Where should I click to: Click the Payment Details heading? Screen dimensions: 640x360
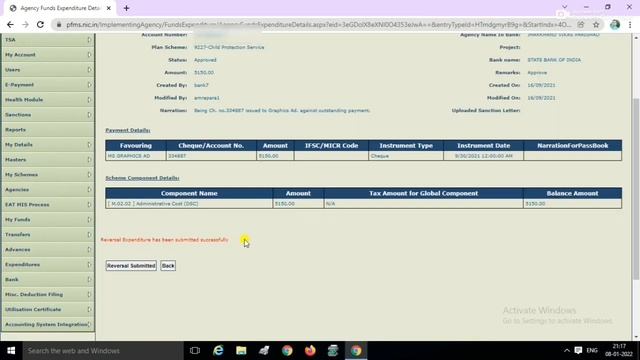pyautogui.click(x=128, y=130)
